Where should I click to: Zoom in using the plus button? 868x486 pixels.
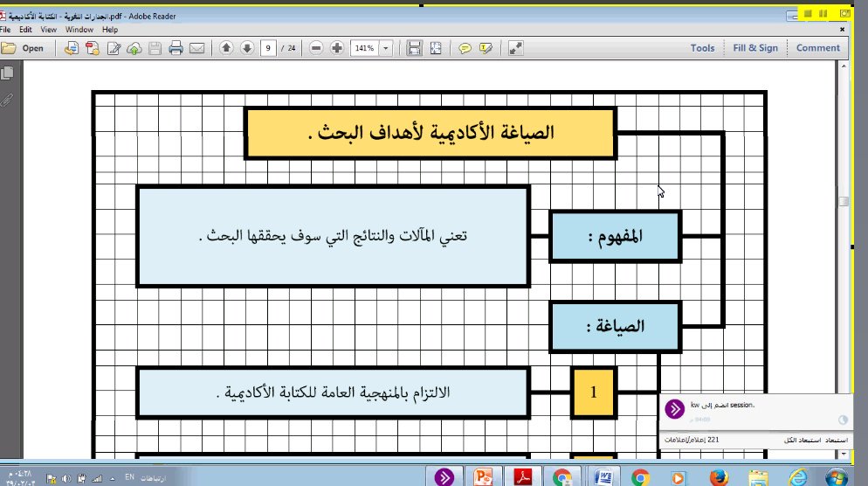click(337, 48)
